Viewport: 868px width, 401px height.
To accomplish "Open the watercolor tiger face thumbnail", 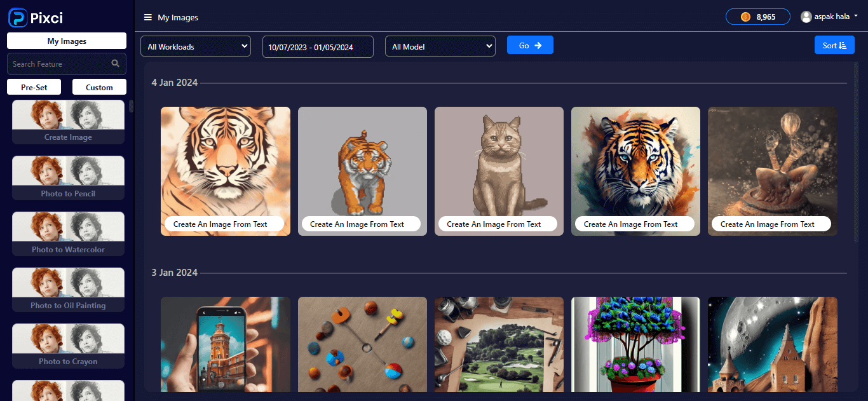I will (226, 171).
